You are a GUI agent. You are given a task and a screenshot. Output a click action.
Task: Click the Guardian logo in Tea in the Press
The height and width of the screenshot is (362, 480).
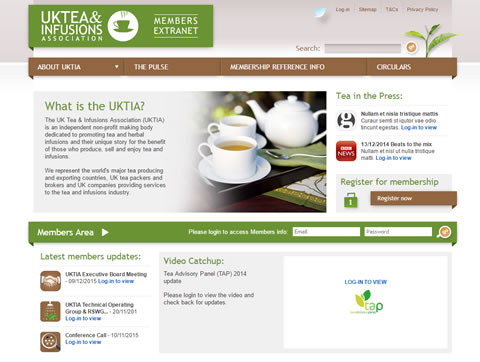[x=346, y=120]
